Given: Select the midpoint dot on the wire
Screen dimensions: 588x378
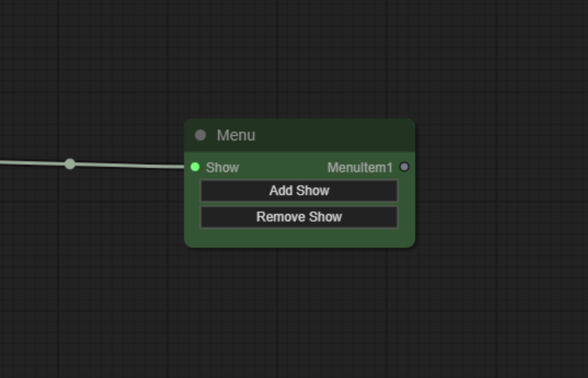Looking at the screenshot, I should coord(69,164).
